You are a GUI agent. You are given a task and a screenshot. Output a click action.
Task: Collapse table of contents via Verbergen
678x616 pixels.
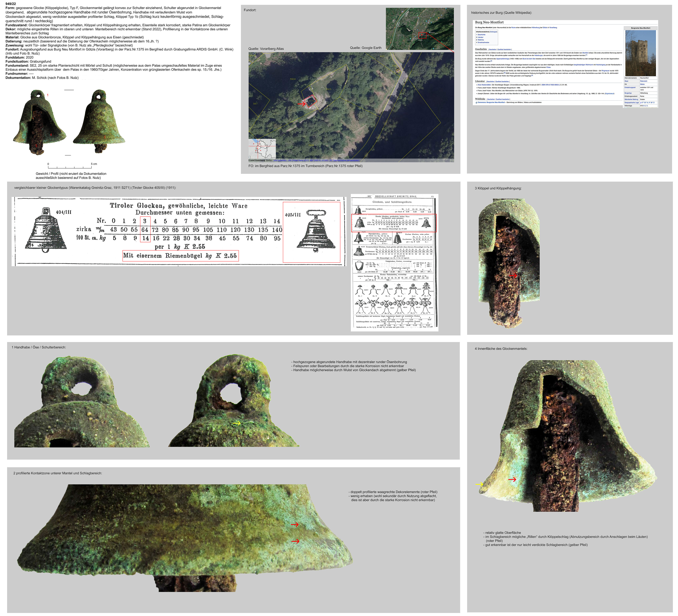(x=494, y=32)
